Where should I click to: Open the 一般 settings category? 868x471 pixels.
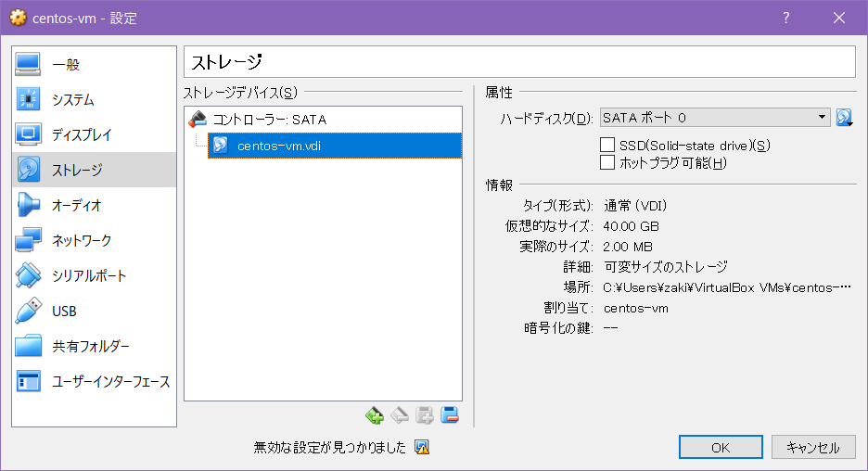coord(94,65)
